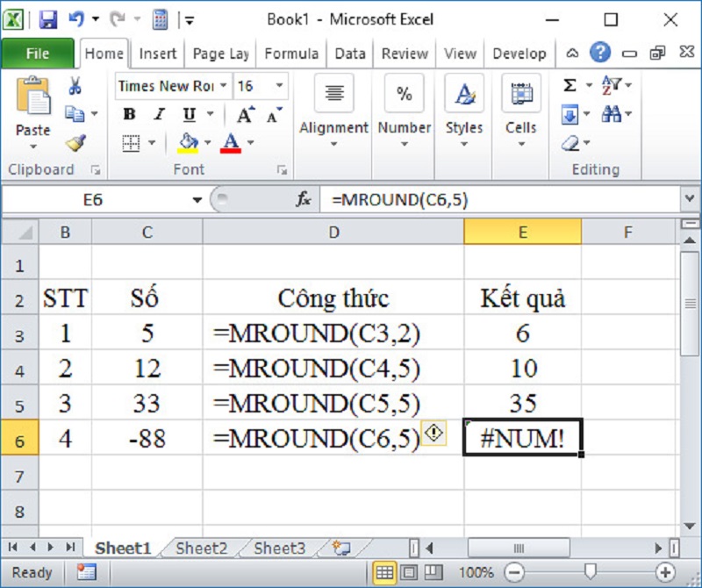The width and height of the screenshot is (702, 588).
Task: Open the underline style dropdown arrow
Action: pyautogui.click(x=210, y=114)
